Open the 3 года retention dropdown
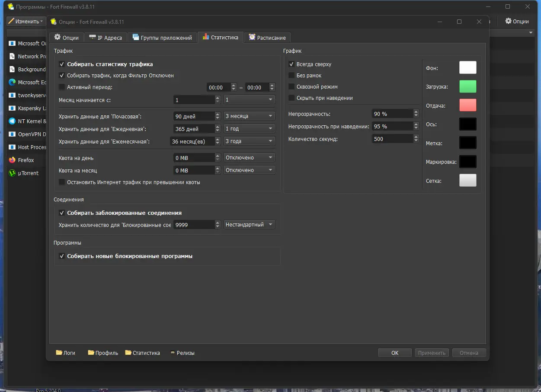The height and width of the screenshot is (392, 541). coord(250,141)
